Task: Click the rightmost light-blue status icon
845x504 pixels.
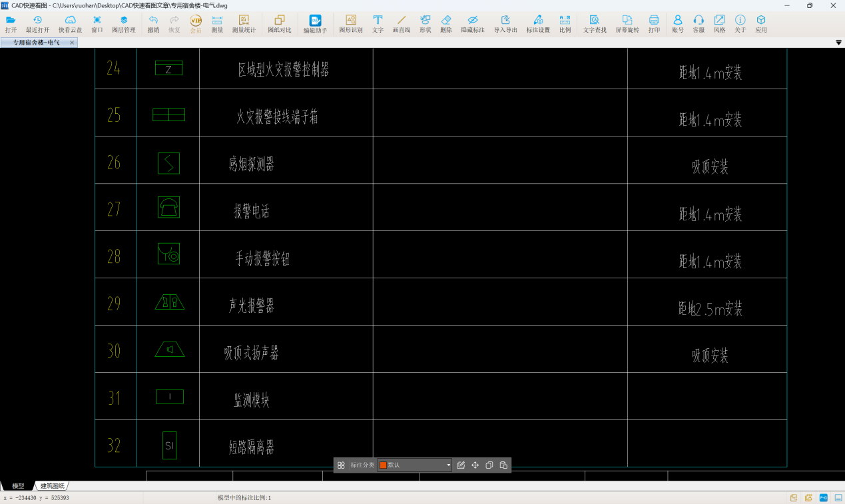Action: click(x=838, y=497)
